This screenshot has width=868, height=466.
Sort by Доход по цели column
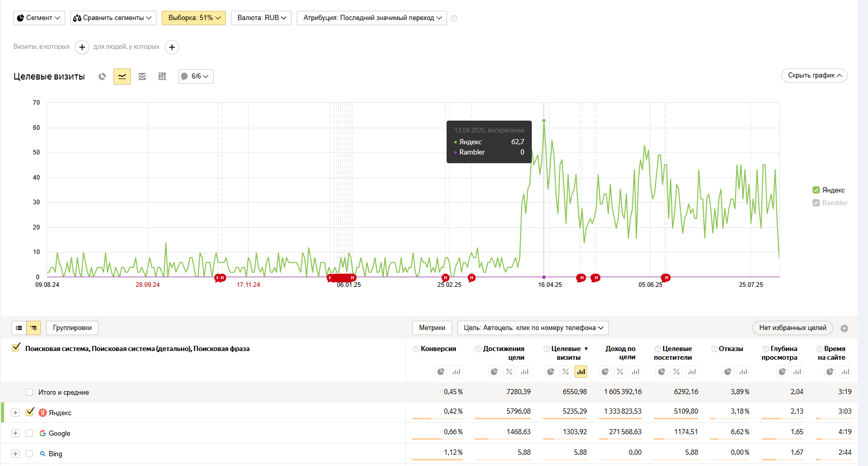(621, 353)
